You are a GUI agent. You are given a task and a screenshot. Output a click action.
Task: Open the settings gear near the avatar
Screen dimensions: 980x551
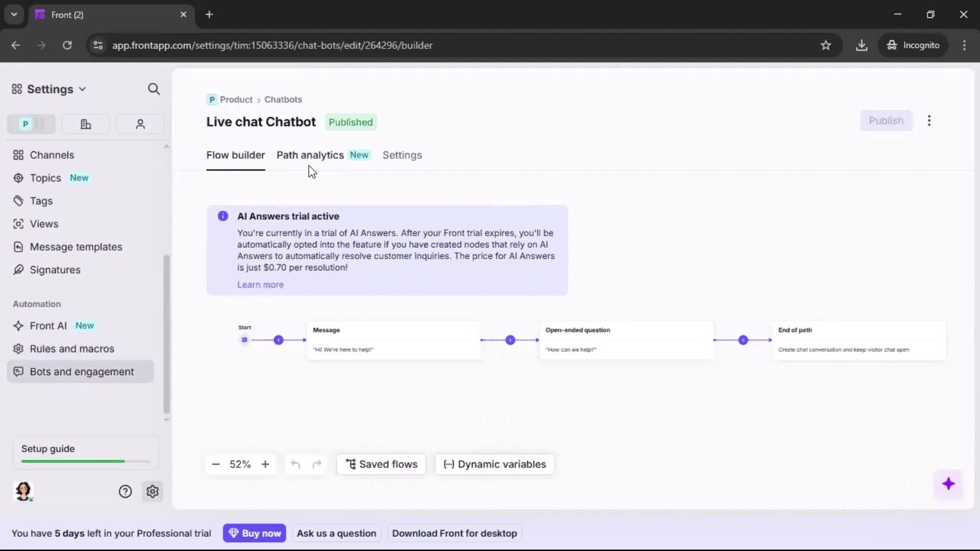[x=153, y=491]
